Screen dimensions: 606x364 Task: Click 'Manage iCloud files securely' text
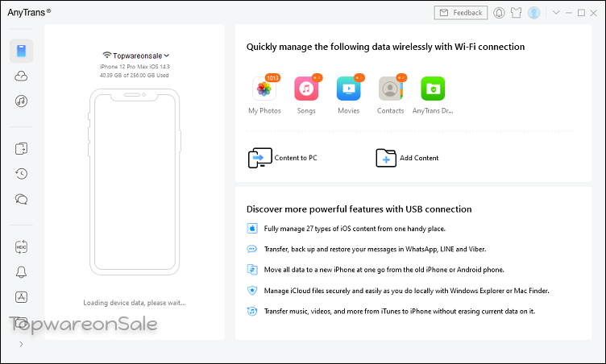coord(407,291)
